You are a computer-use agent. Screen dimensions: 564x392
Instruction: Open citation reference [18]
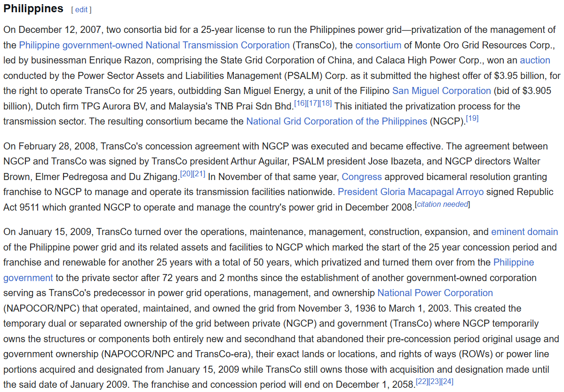pyautogui.click(x=325, y=103)
